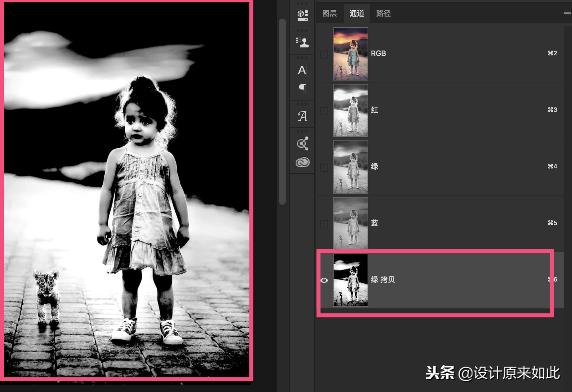The image size is (572, 392).
Task: Switch to the 路径 tab
Action: tap(384, 13)
